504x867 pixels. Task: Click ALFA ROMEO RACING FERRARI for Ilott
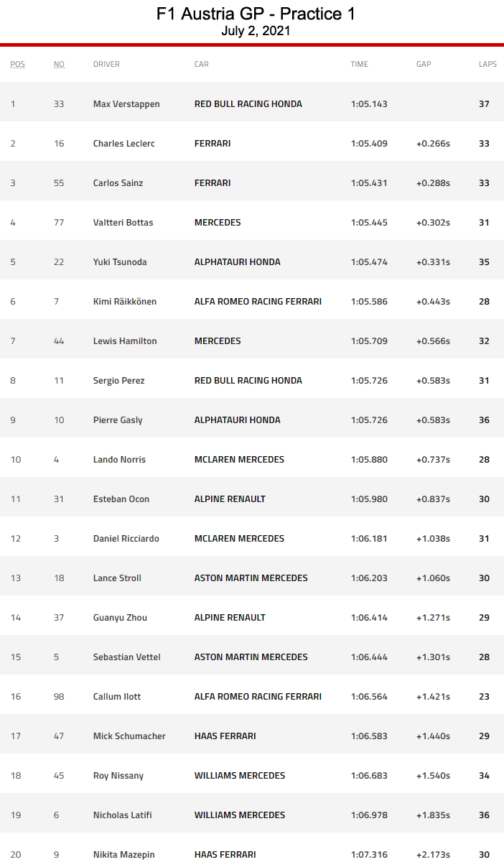[x=258, y=697]
